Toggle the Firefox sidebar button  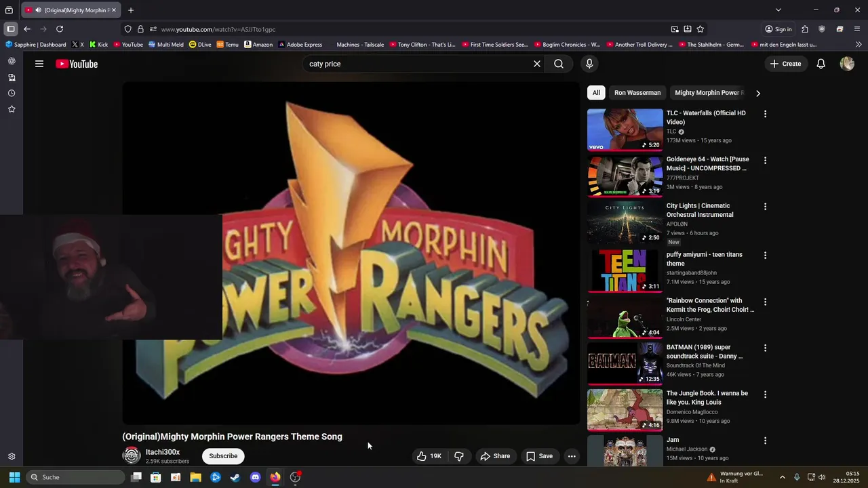click(x=11, y=29)
